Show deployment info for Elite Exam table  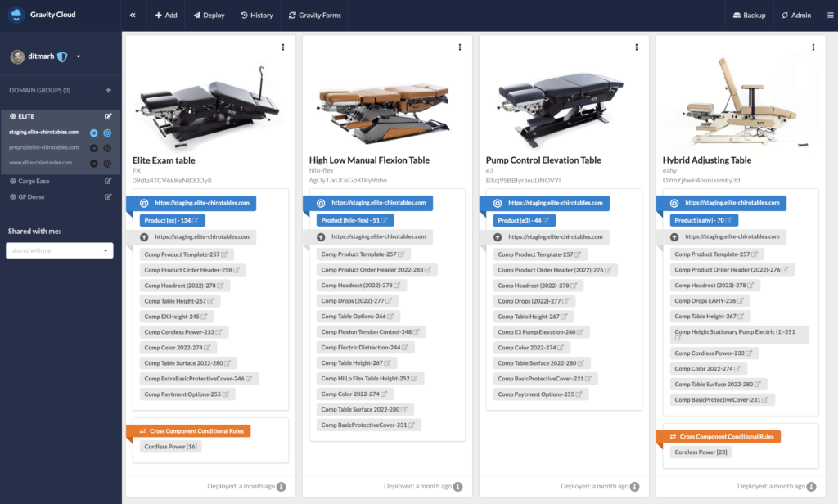click(282, 486)
